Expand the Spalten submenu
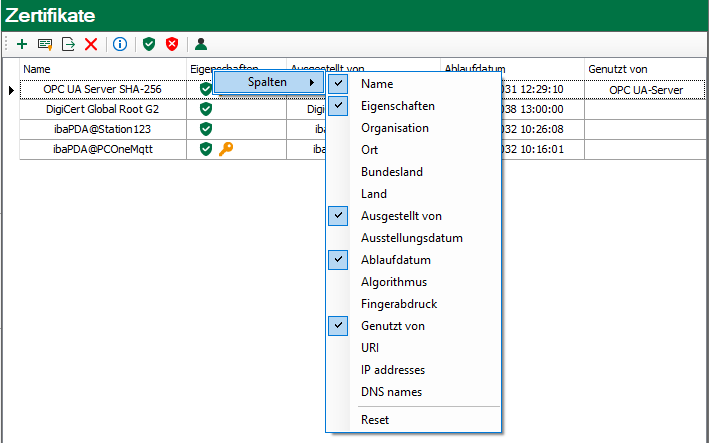The height and width of the screenshot is (443, 709). pyautogui.click(x=267, y=82)
